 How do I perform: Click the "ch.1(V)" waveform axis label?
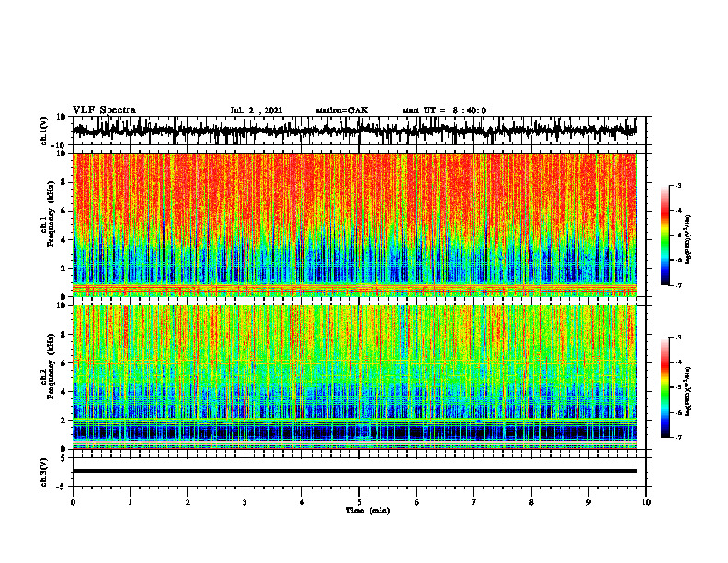click(x=44, y=131)
